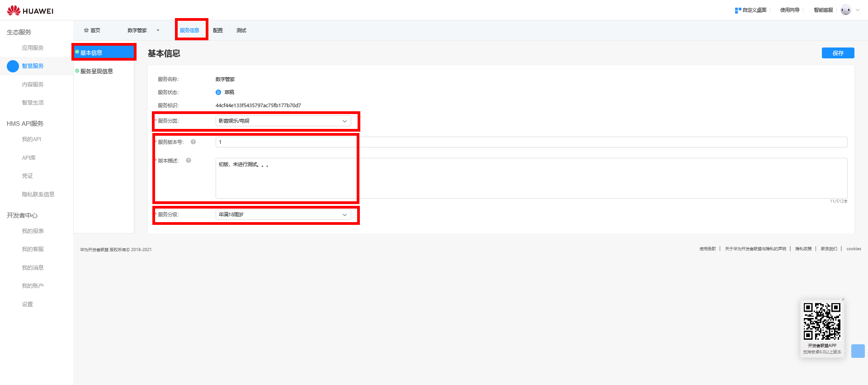Open 内容服务 in left sidebar

point(33,85)
